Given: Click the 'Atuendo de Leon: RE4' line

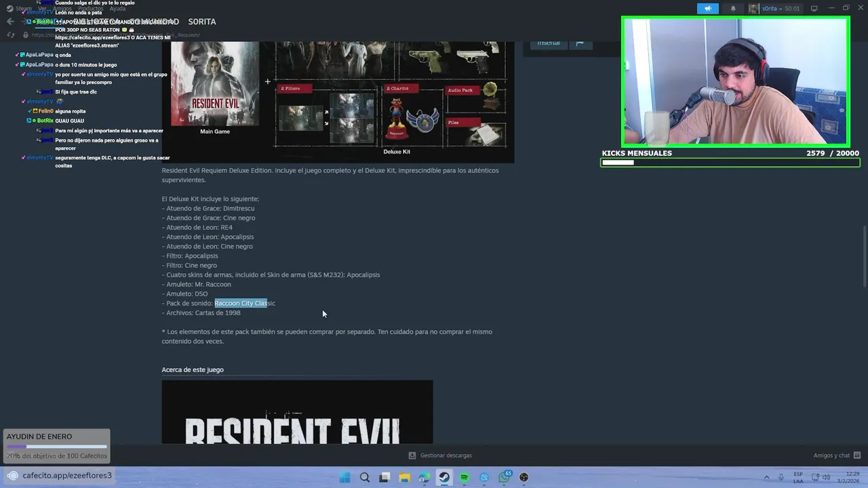Looking at the screenshot, I should (x=197, y=227).
